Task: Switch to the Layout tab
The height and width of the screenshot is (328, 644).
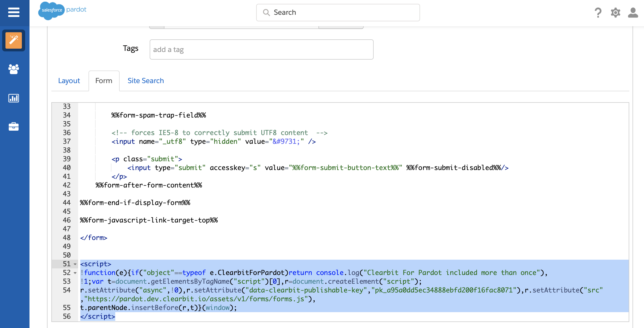Action: point(69,81)
